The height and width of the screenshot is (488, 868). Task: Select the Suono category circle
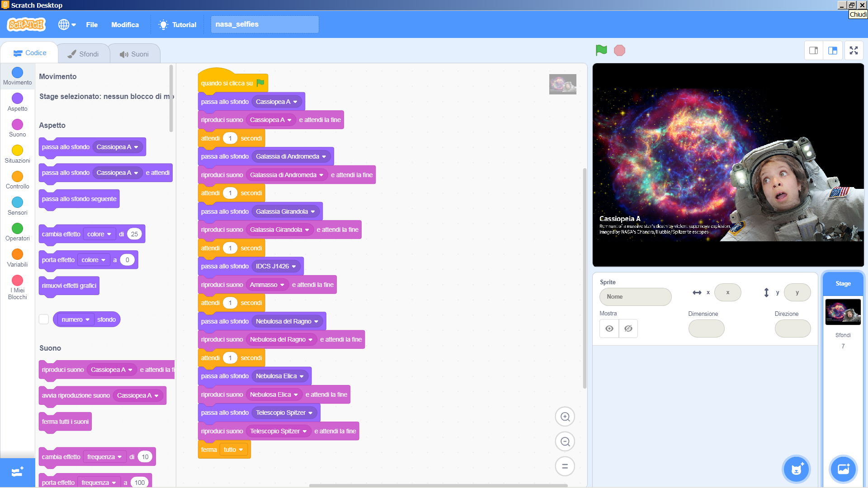18,124
